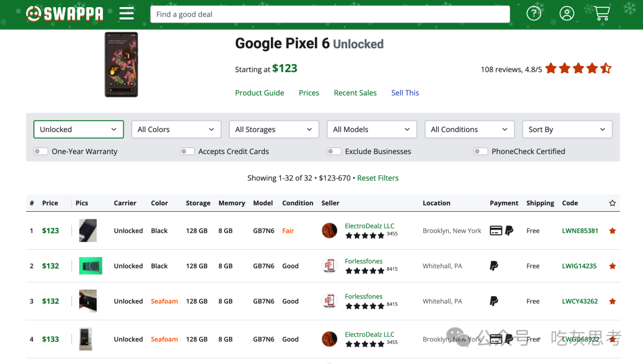
Task: Enable the One-Year Warranty toggle
Action: [x=40, y=152]
